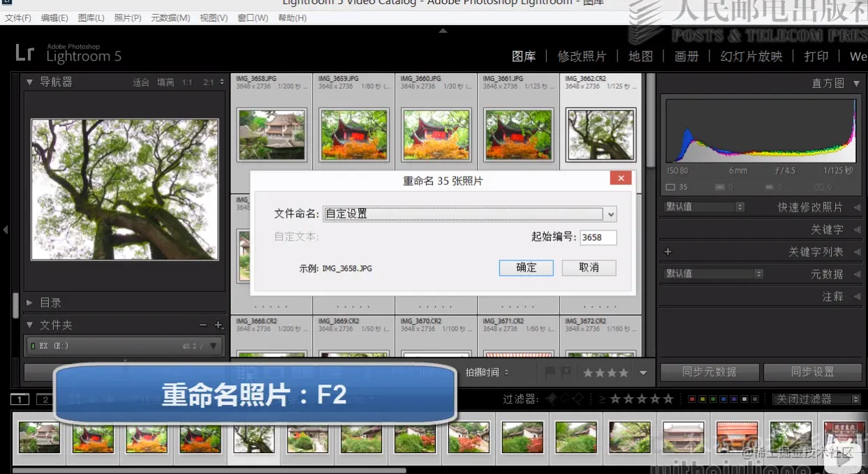Open the 拍摄时间 sort dropdown
The image size is (868, 474).
point(487,373)
